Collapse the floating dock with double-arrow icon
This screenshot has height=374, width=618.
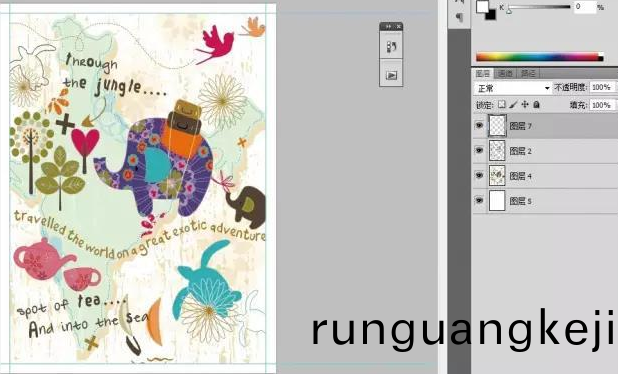(388, 26)
